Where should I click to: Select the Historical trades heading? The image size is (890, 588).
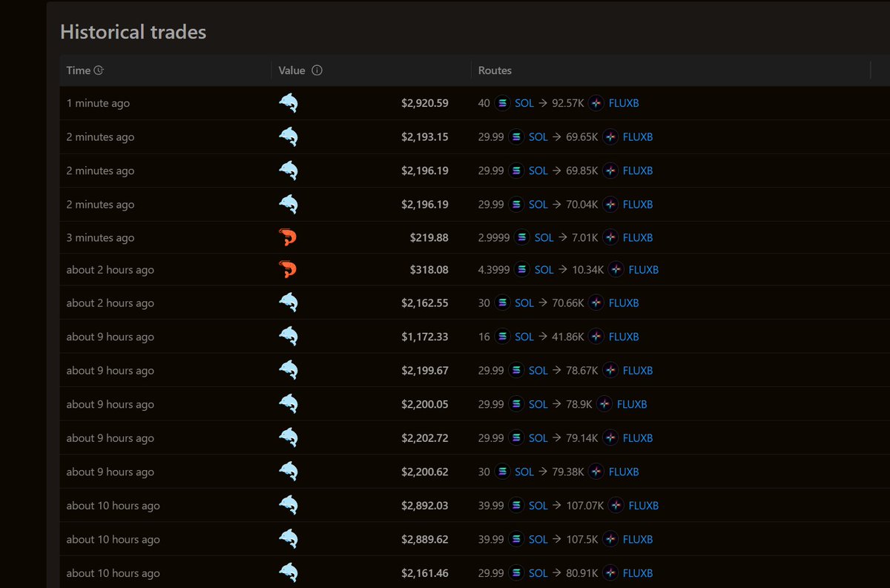pyautogui.click(x=133, y=32)
